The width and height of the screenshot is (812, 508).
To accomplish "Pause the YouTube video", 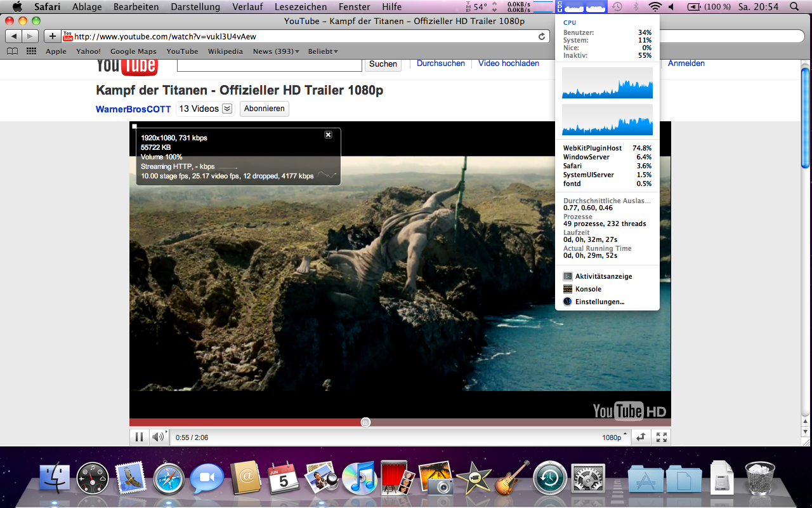I will coord(139,437).
